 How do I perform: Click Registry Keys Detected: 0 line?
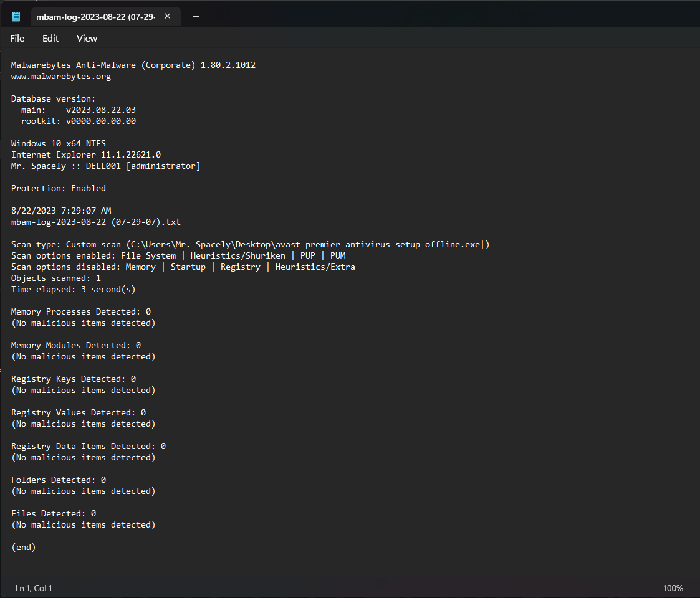tap(74, 379)
